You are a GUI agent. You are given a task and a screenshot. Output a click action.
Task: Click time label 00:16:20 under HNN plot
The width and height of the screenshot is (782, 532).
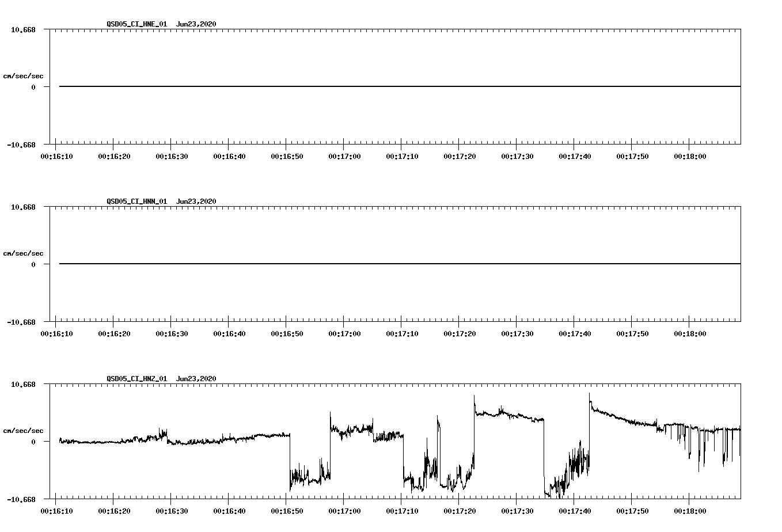coord(114,334)
